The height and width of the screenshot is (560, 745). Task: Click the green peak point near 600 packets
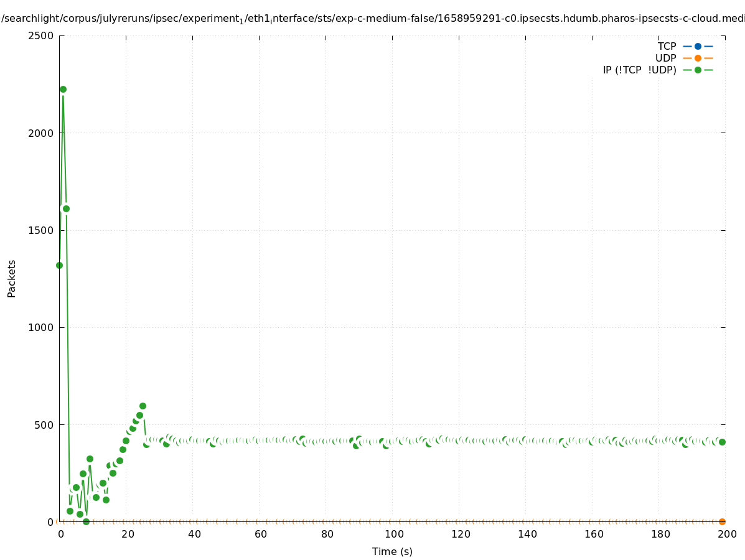[x=143, y=406]
